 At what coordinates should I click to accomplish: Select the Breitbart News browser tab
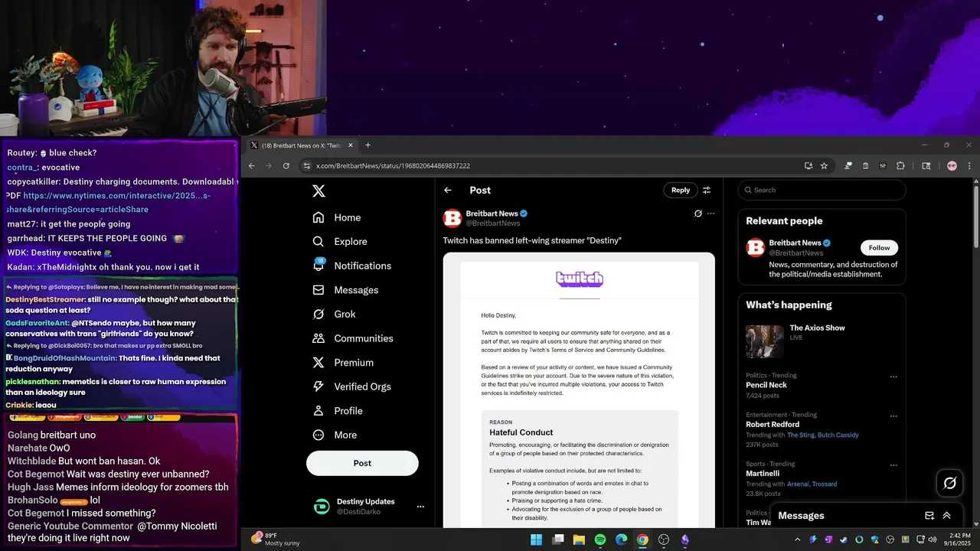300,145
